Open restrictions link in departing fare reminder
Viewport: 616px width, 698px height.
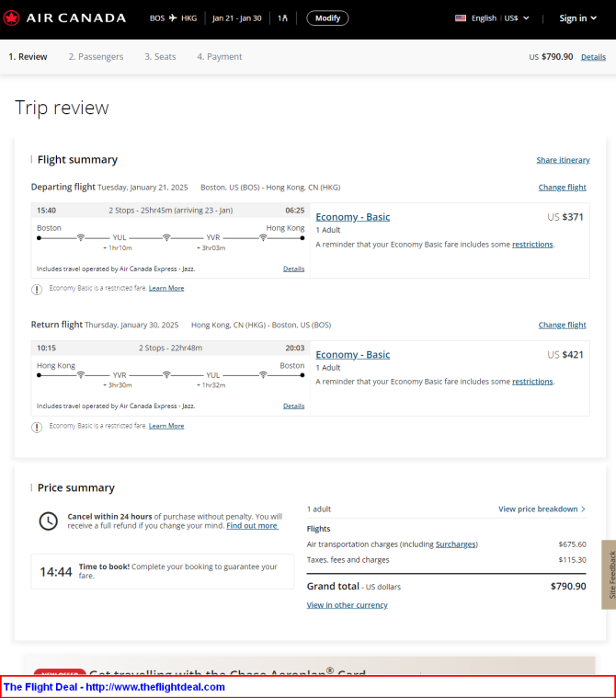[x=532, y=245]
